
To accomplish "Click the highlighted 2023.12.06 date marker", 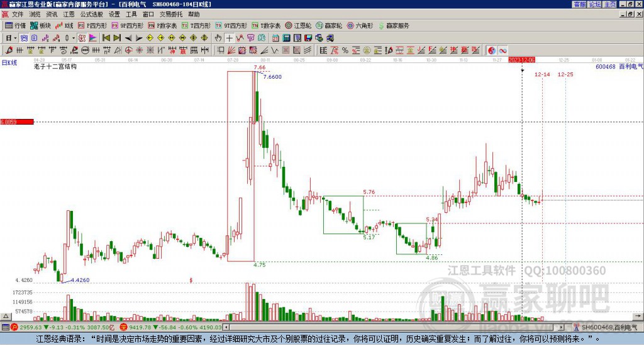I will pos(521,60).
